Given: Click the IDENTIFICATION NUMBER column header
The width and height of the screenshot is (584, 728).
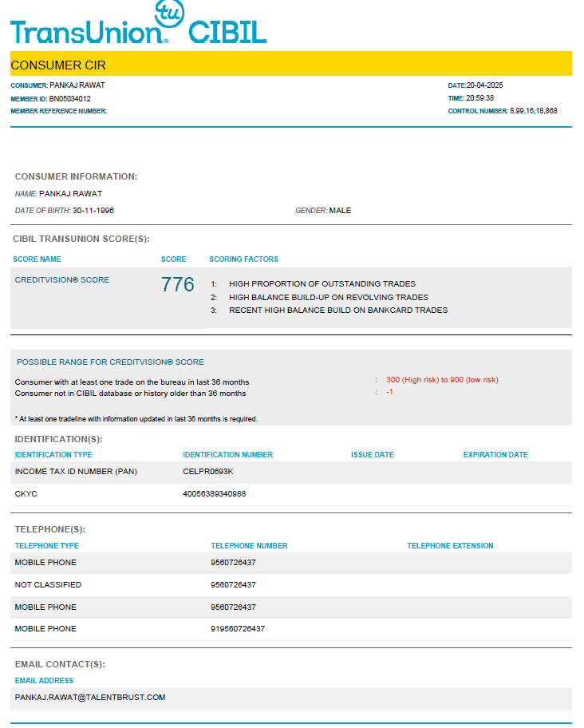Looking at the screenshot, I should click(x=227, y=455).
